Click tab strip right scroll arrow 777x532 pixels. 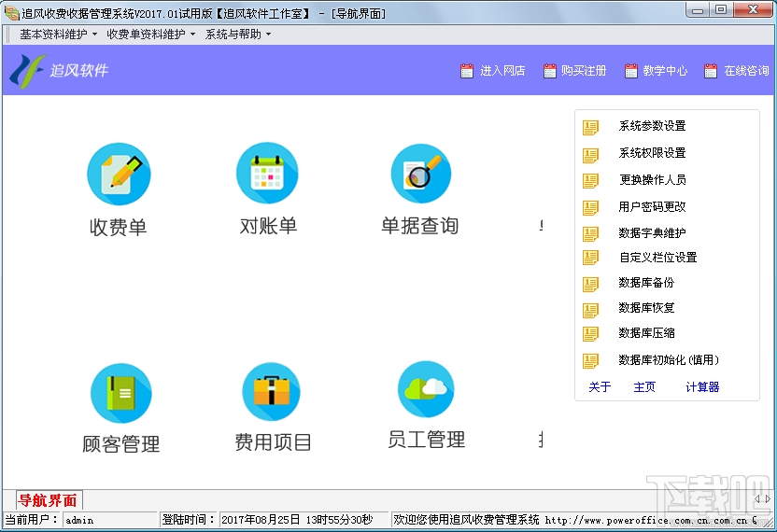tap(768, 498)
